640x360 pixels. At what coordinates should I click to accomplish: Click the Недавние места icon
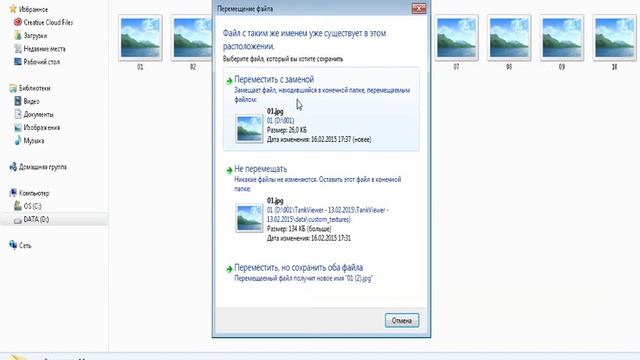click(18, 49)
